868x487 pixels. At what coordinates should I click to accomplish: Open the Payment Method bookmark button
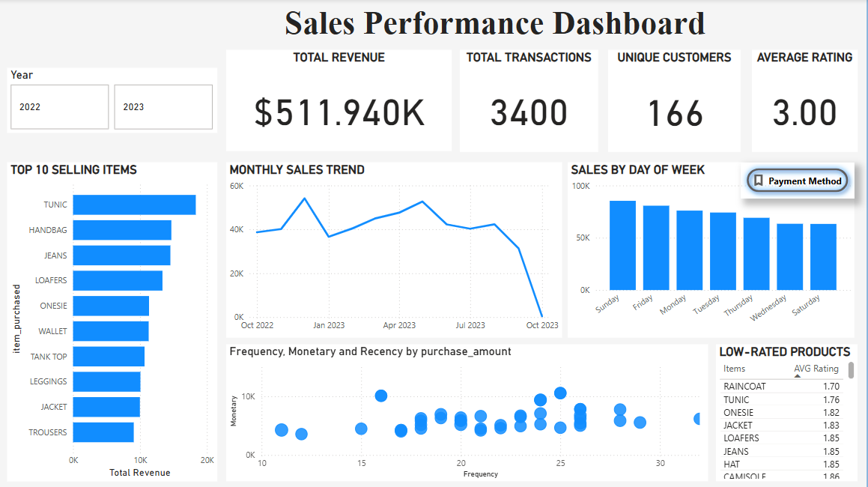798,181
